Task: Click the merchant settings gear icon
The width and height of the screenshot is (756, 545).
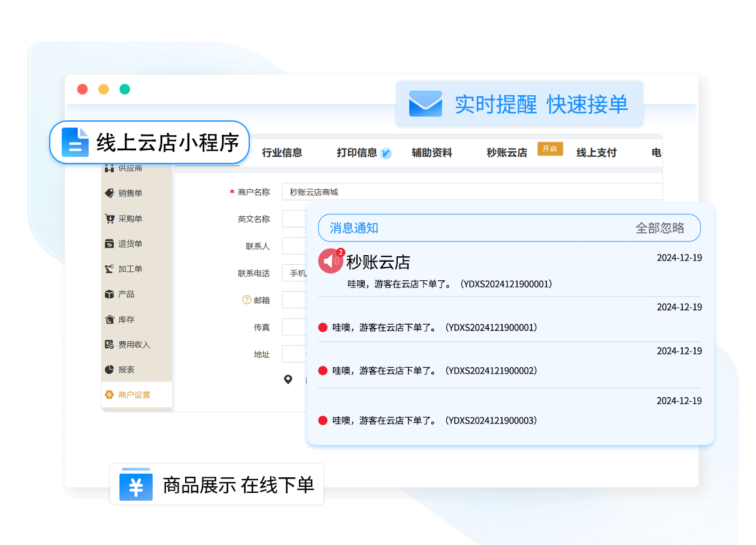Action: (109, 395)
